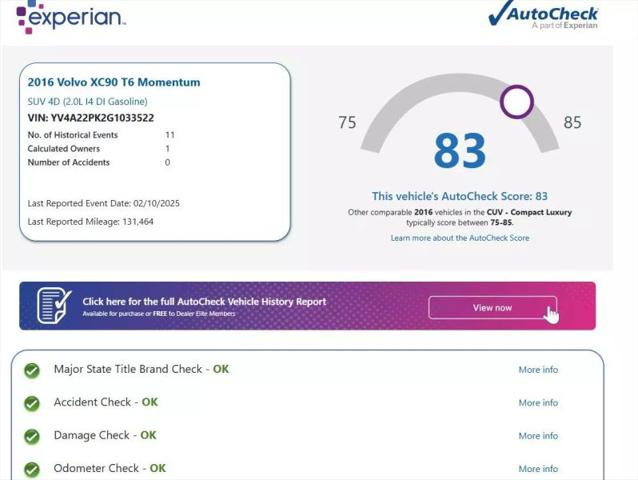Click the Available for purchase or FREE subtext
The height and width of the screenshot is (480, 638).
[159, 314]
